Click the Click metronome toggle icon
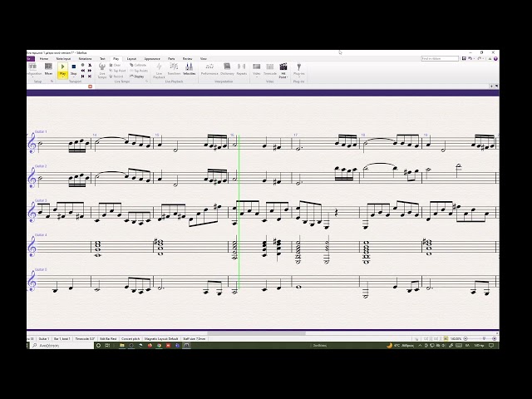Viewport: 532px width, 399px height. [x=90, y=65]
